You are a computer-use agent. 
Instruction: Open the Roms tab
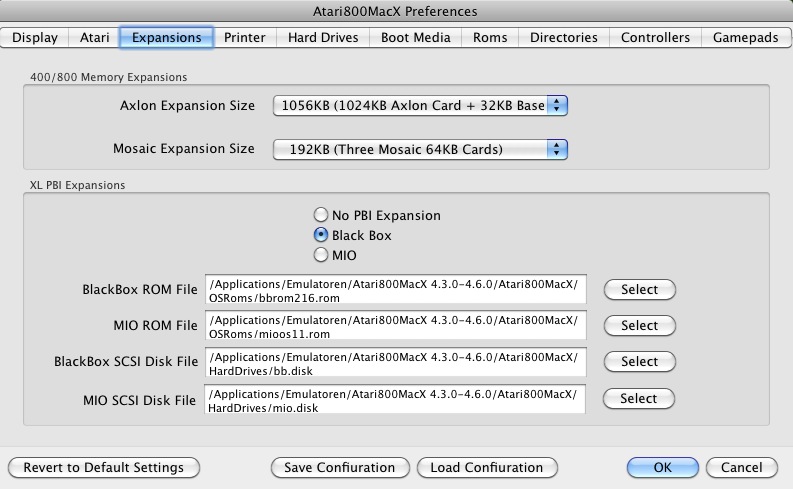[x=490, y=37]
